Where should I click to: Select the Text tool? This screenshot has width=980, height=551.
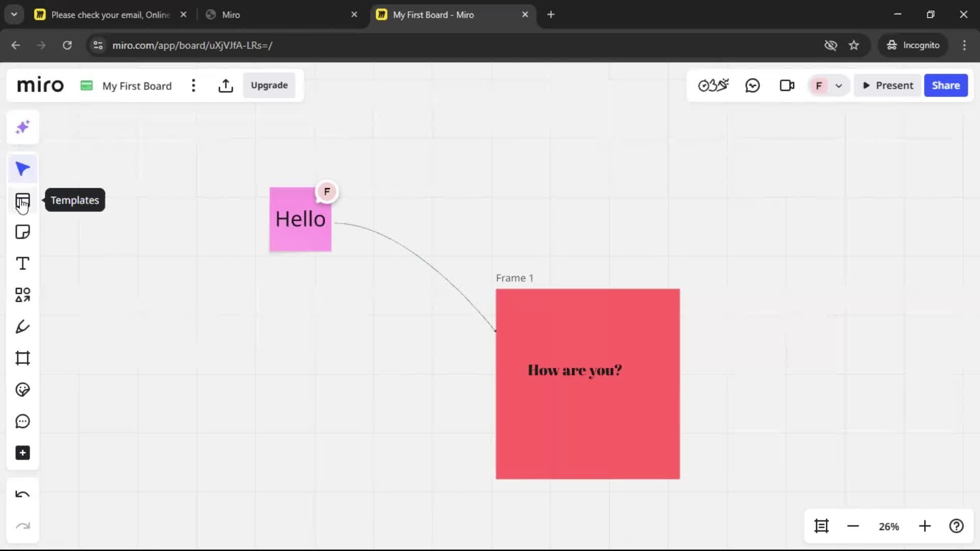[22, 264]
